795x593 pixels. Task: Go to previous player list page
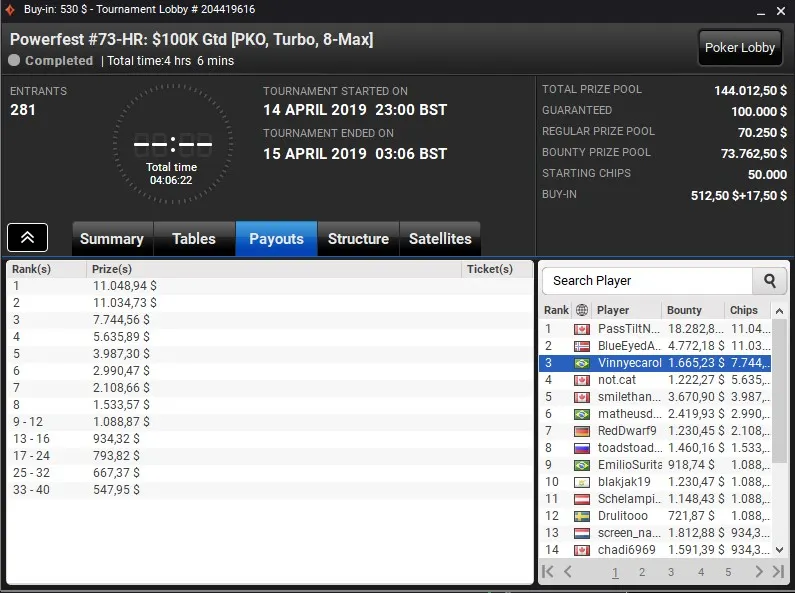pyautogui.click(x=568, y=572)
